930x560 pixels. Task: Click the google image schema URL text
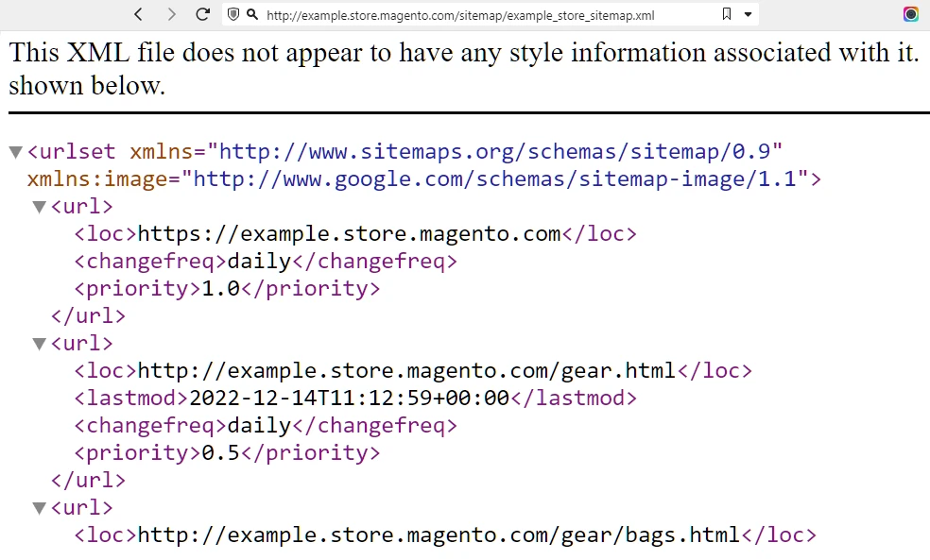[x=491, y=178]
